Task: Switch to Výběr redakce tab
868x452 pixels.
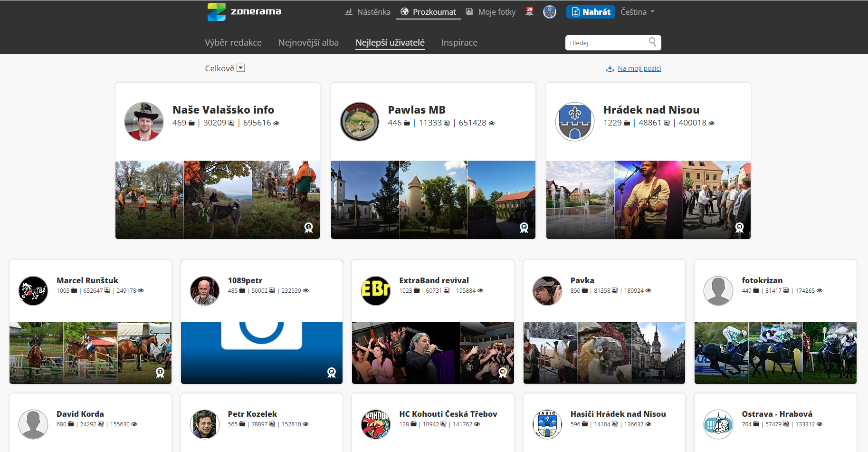Action: click(233, 42)
